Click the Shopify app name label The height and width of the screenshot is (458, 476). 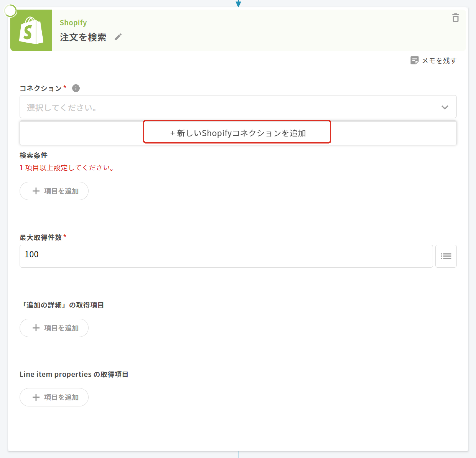73,22
